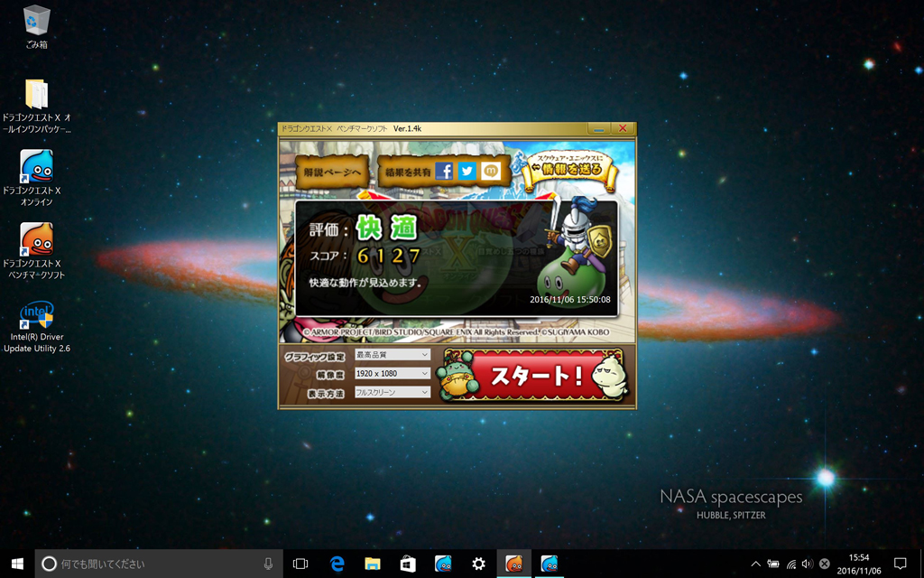Viewport: 924px width, 578px height.
Task: Click the input method indicator tray icon
Action: (x=825, y=564)
